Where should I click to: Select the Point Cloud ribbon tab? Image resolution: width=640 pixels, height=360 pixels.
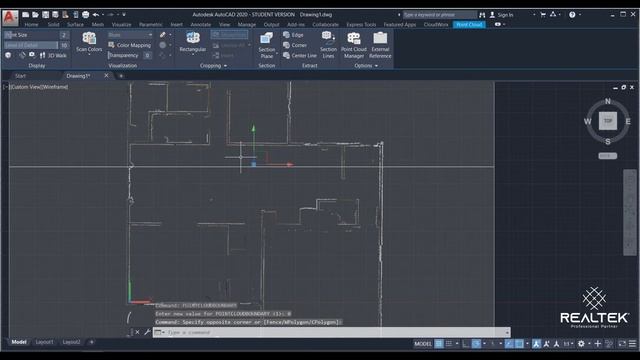[469, 24]
